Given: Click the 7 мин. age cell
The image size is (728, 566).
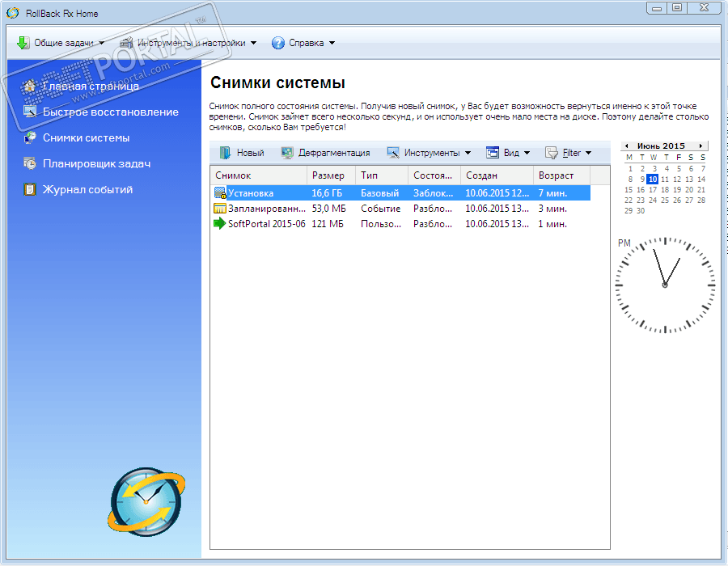Looking at the screenshot, I should (552, 193).
